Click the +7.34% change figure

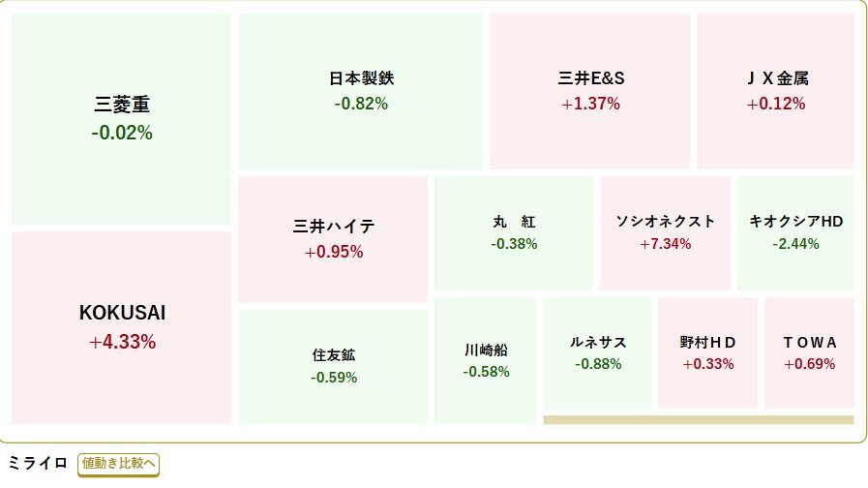pos(665,244)
